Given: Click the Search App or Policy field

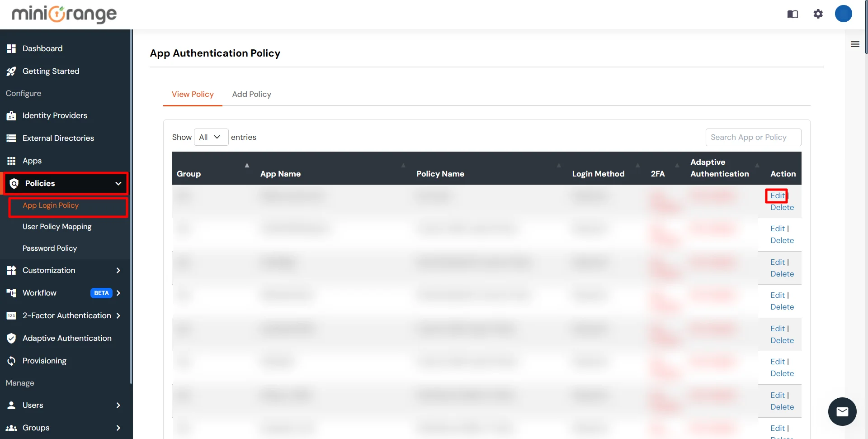Looking at the screenshot, I should (x=753, y=137).
